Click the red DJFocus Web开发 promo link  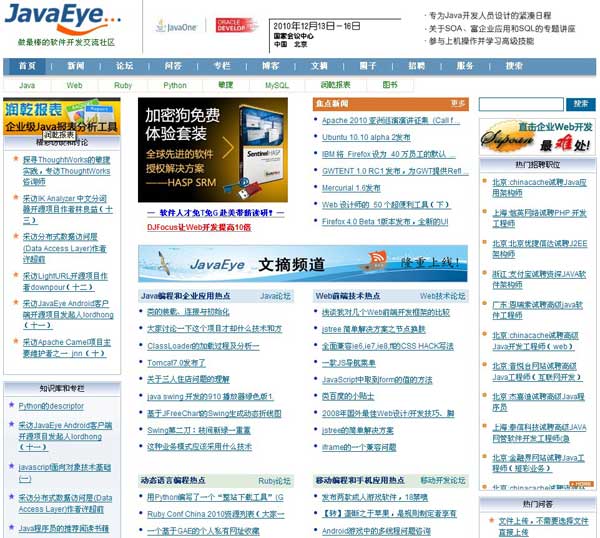pos(199,227)
